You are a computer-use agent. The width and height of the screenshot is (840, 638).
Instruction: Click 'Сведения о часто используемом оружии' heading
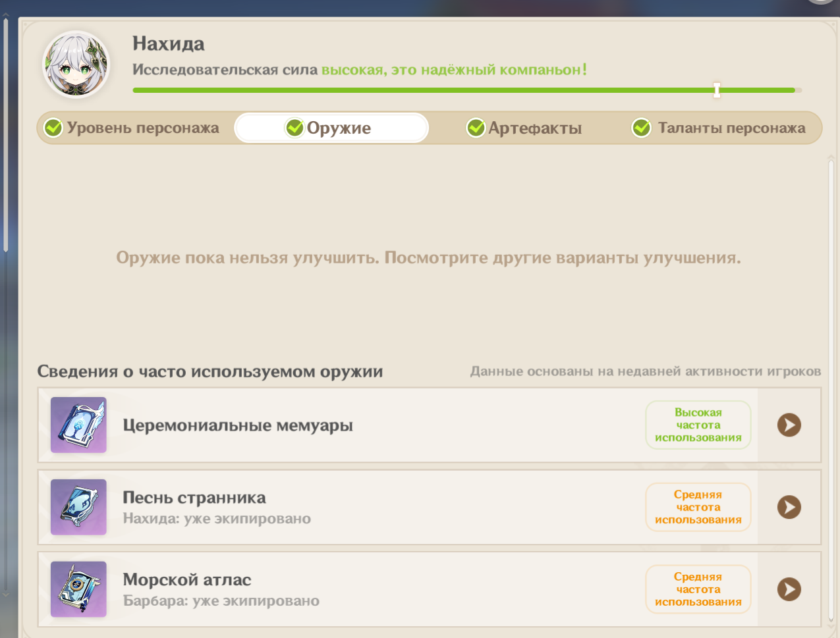coord(210,371)
